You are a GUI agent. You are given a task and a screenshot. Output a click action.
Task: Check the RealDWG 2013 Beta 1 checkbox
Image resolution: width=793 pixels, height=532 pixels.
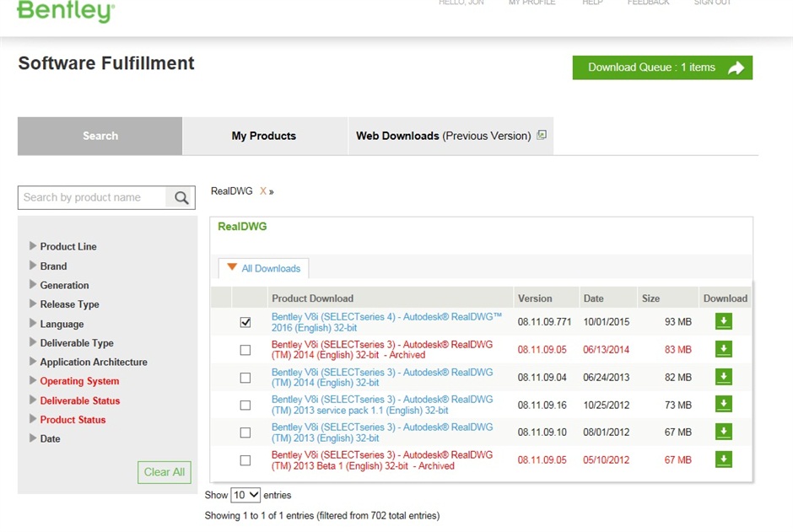(x=245, y=460)
